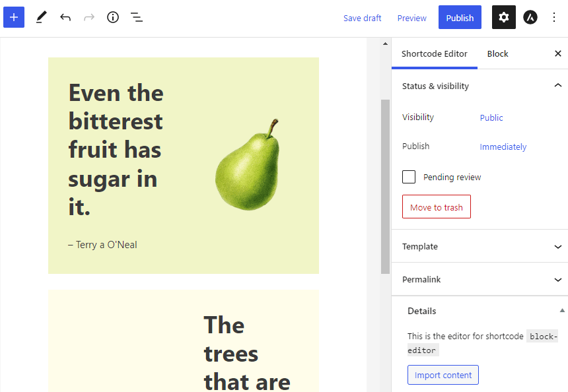This screenshot has height=392, width=568.
Task: Click the Redo arrow icon
Action: click(89, 17)
